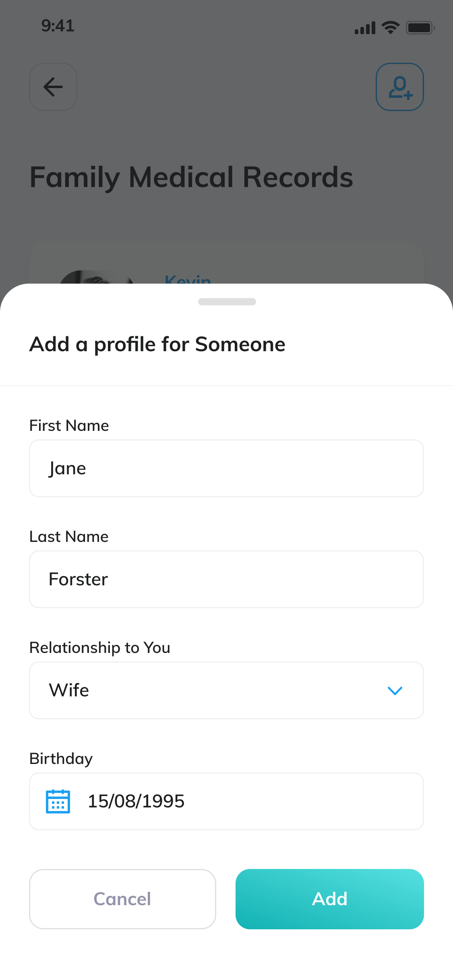Focus the First Name field containing Jane

tap(226, 468)
